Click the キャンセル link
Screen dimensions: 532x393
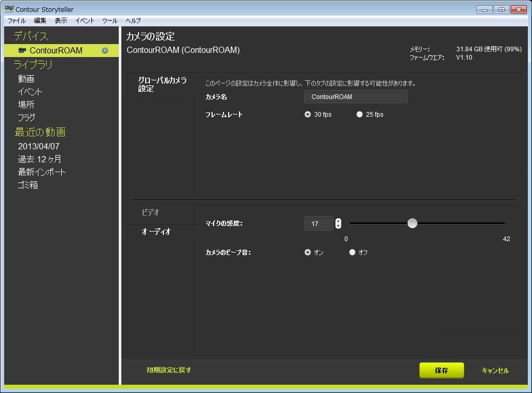pos(495,370)
